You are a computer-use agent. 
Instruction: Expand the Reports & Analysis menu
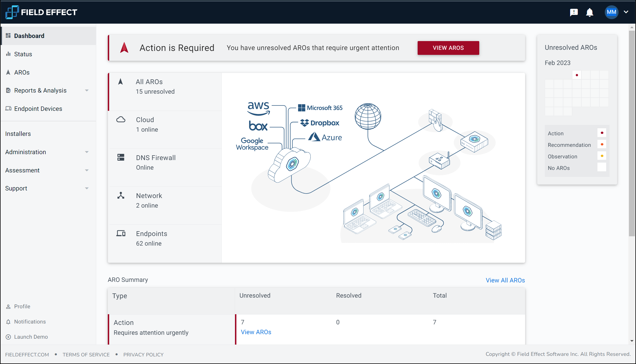(x=87, y=90)
